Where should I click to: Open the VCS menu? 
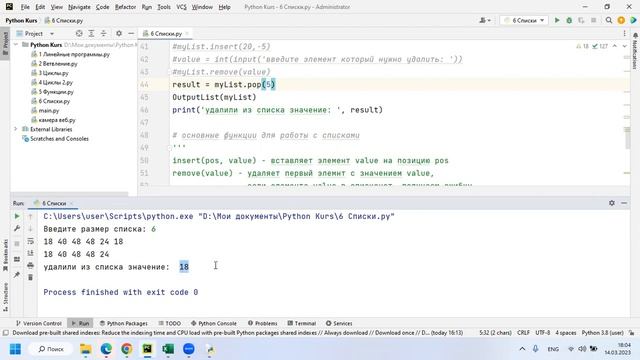[181, 7]
